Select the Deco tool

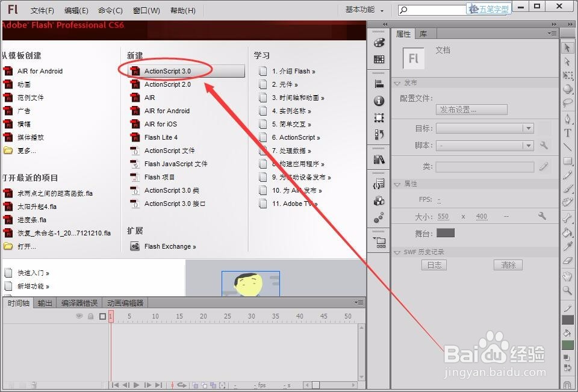click(x=567, y=202)
